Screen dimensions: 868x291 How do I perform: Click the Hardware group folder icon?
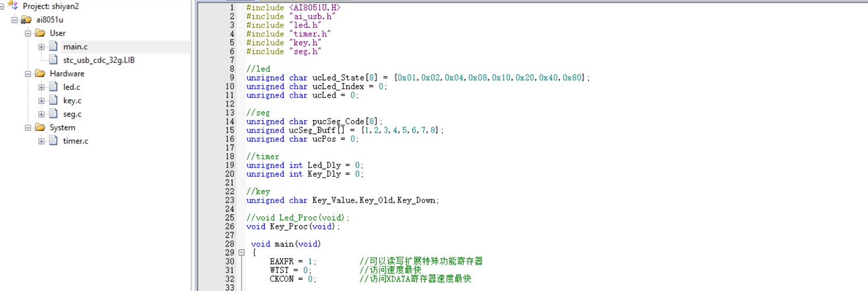40,74
